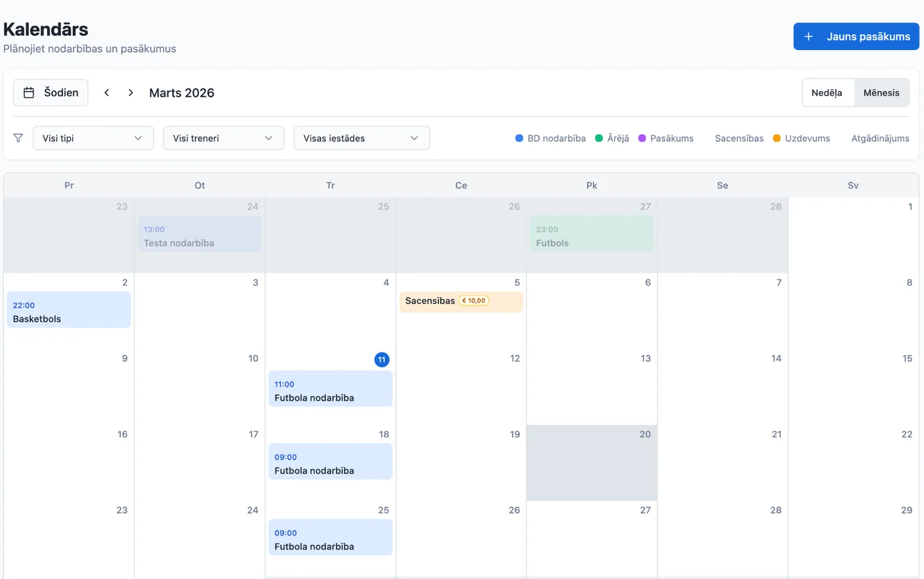Select date 29 in the calendar grid
The height and width of the screenshot is (579, 924).
tap(906, 510)
